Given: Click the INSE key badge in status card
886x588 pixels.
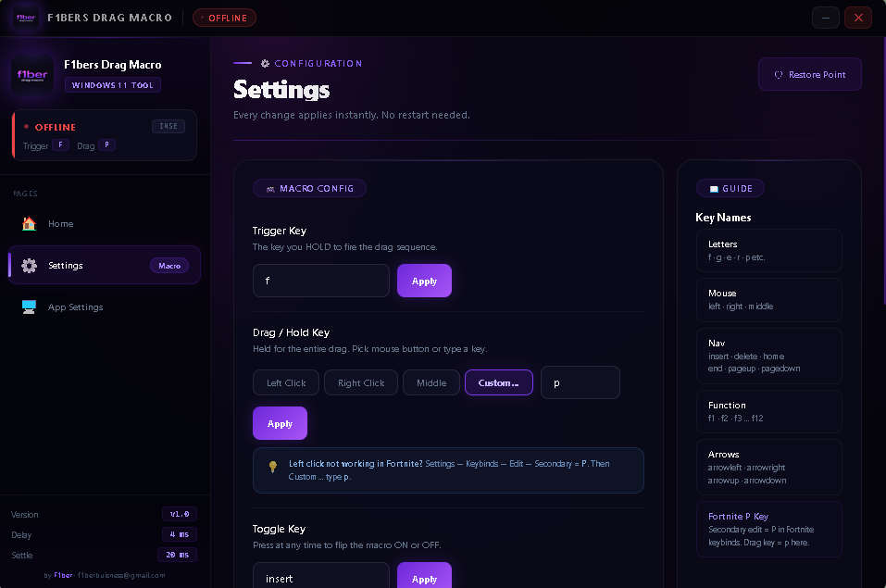Looking at the screenshot, I should tap(168, 126).
